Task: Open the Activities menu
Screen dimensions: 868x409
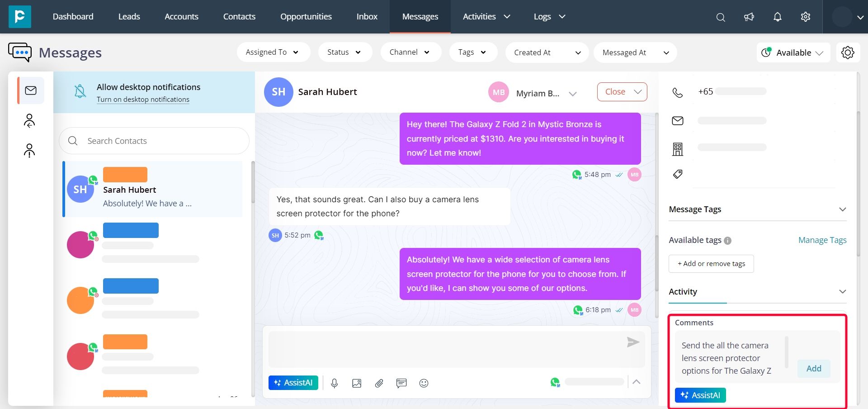Action: [x=486, y=17]
